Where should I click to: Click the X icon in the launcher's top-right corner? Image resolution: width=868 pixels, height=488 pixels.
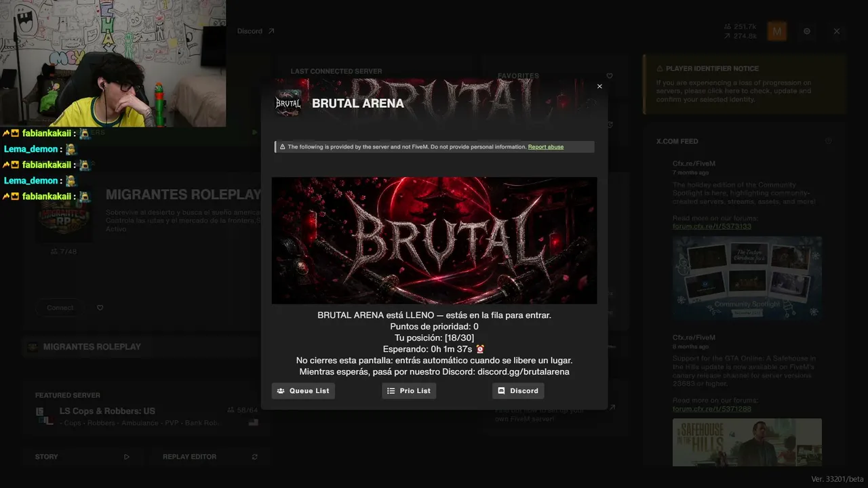[x=837, y=31]
